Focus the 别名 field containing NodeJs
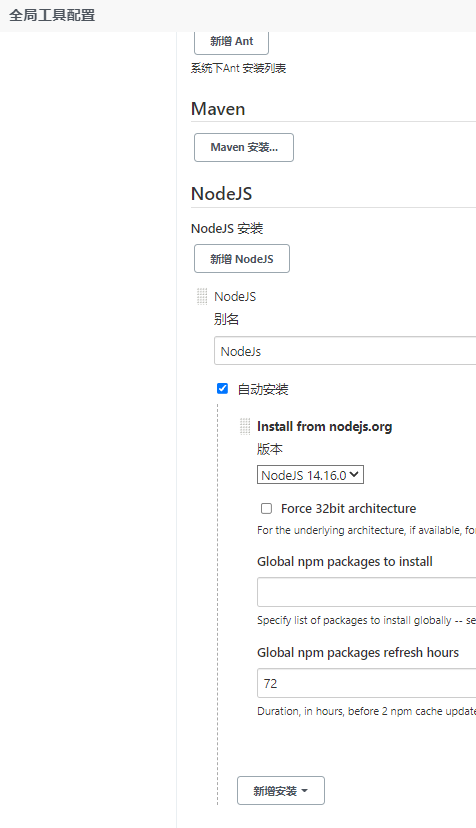476x828 pixels. point(345,351)
